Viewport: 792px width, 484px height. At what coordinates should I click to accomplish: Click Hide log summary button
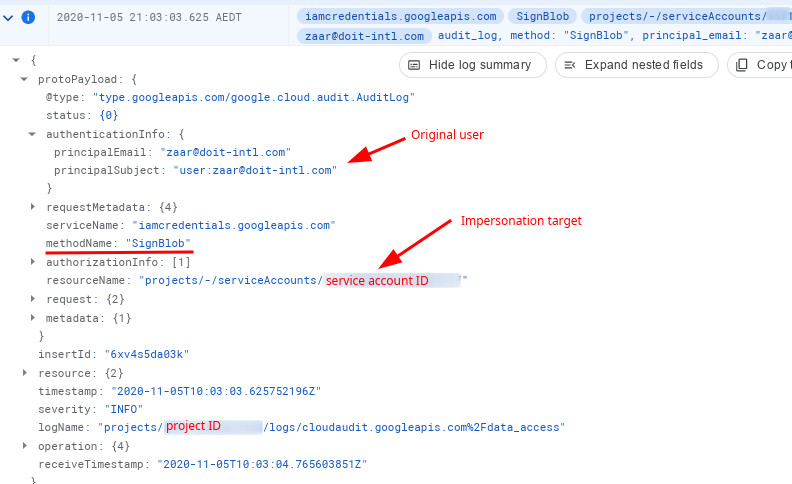[472, 65]
